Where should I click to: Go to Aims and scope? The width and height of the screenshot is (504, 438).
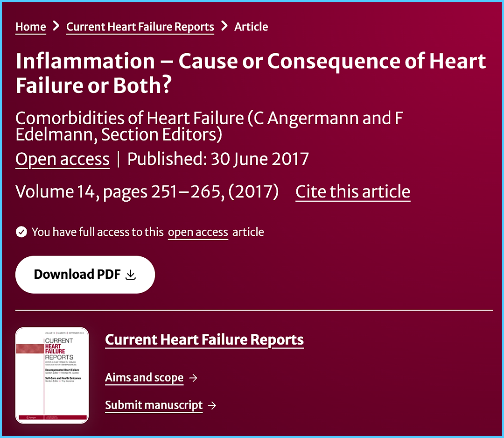tap(144, 377)
